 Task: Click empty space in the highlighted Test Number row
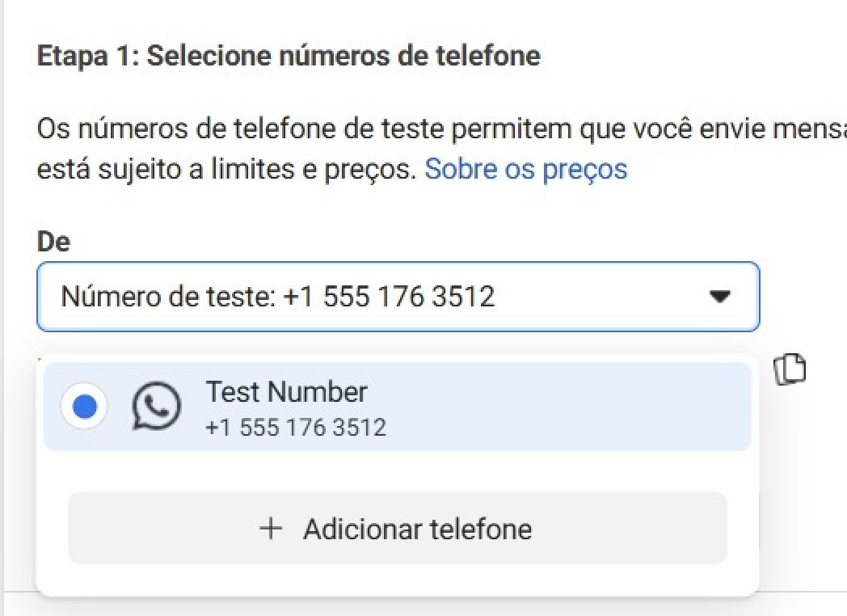click(x=566, y=407)
